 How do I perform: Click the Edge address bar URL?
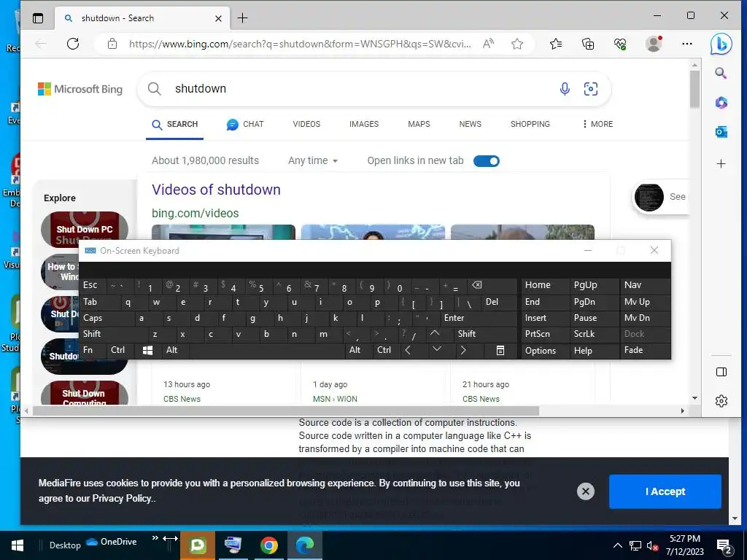pyautogui.click(x=300, y=44)
